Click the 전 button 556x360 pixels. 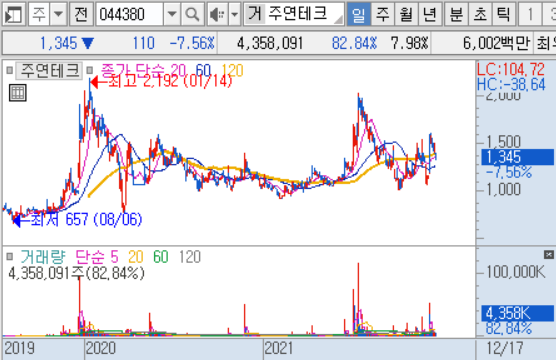click(x=81, y=14)
